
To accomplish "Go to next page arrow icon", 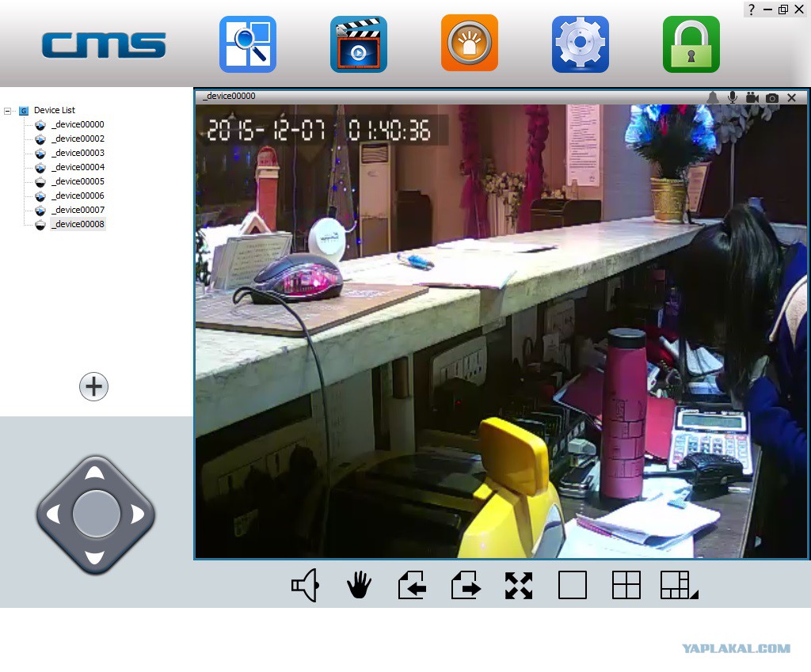I will click(x=466, y=585).
